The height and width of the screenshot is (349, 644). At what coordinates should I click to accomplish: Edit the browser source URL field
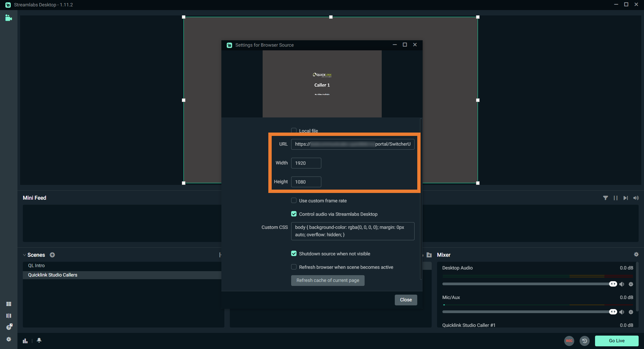(x=353, y=144)
